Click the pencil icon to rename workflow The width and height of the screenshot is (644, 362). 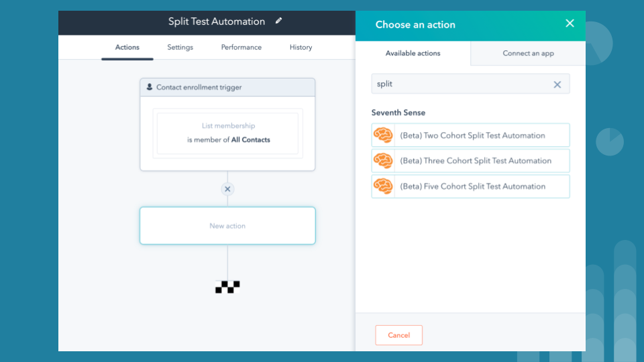click(279, 21)
